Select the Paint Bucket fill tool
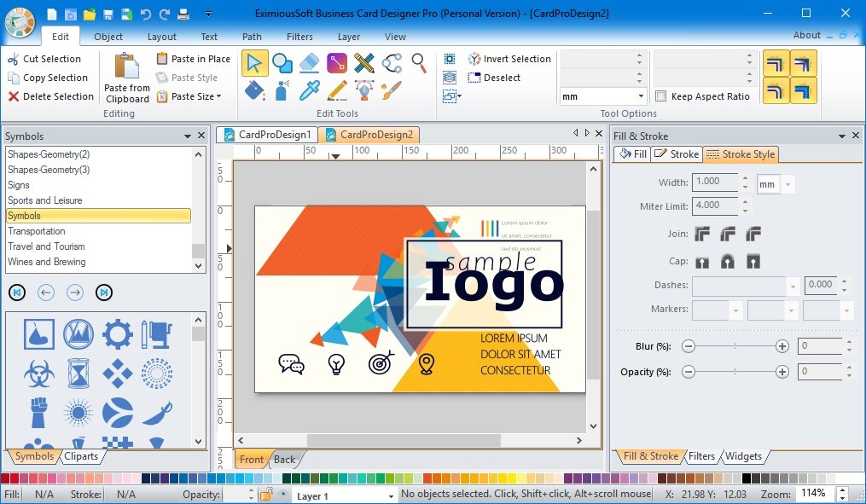This screenshot has height=504, width=866. pyautogui.click(x=254, y=90)
